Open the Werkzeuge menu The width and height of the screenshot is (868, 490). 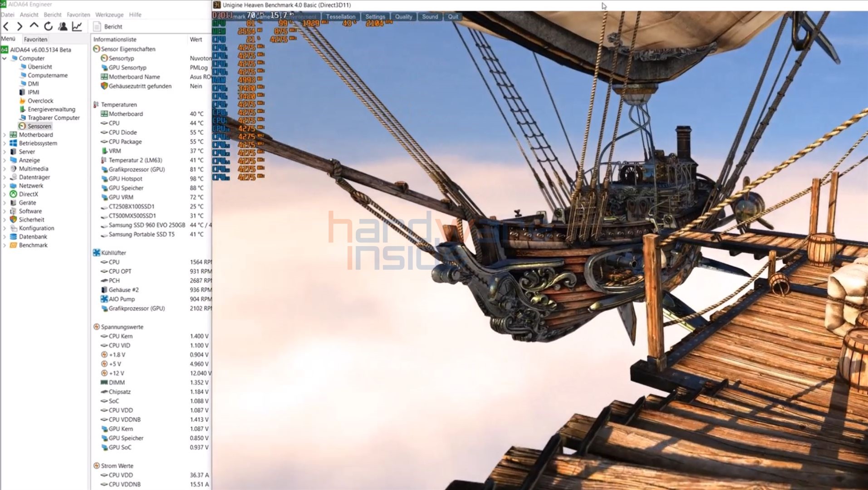[x=109, y=15]
